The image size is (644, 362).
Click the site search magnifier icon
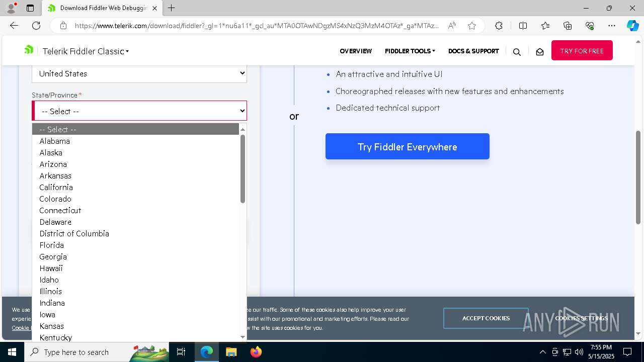pos(517,51)
